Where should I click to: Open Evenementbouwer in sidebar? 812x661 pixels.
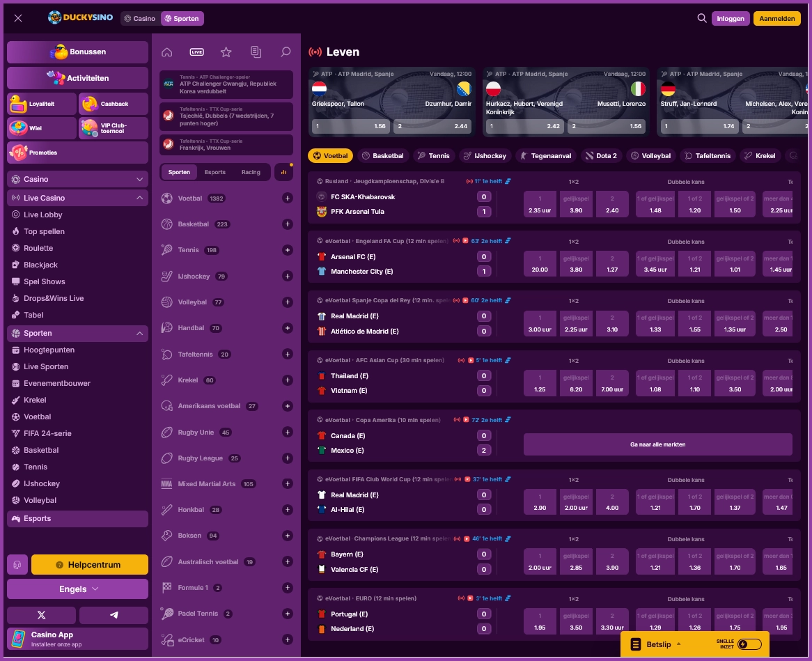click(57, 383)
